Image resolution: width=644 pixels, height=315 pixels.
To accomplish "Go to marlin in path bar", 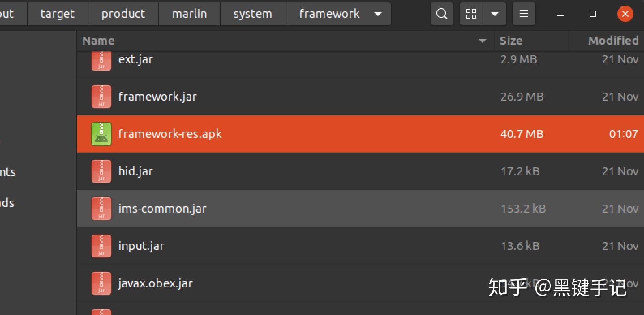I will pyautogui.click(x=189, y=14).
